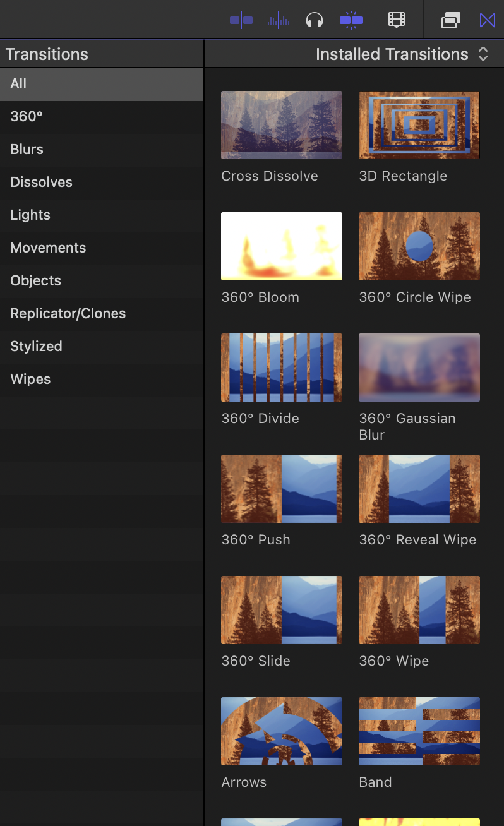Select Band transition thumbnail
The image size is (504, 826).
(x=419, y=731)
